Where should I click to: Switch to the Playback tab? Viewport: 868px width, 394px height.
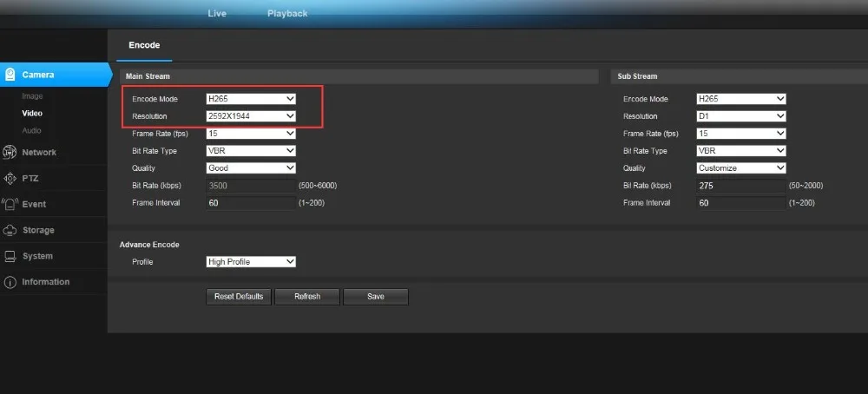pyautogui.click(x=287, y=13)
